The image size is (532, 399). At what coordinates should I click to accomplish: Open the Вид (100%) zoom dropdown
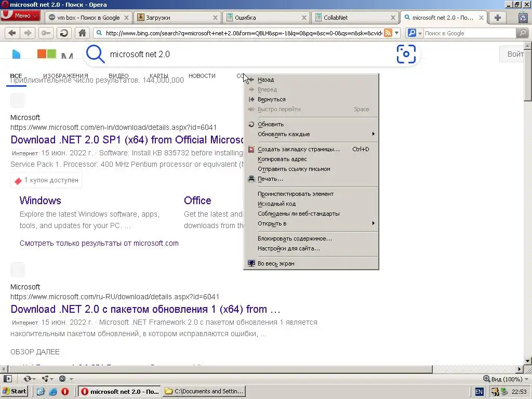(506, 379)
